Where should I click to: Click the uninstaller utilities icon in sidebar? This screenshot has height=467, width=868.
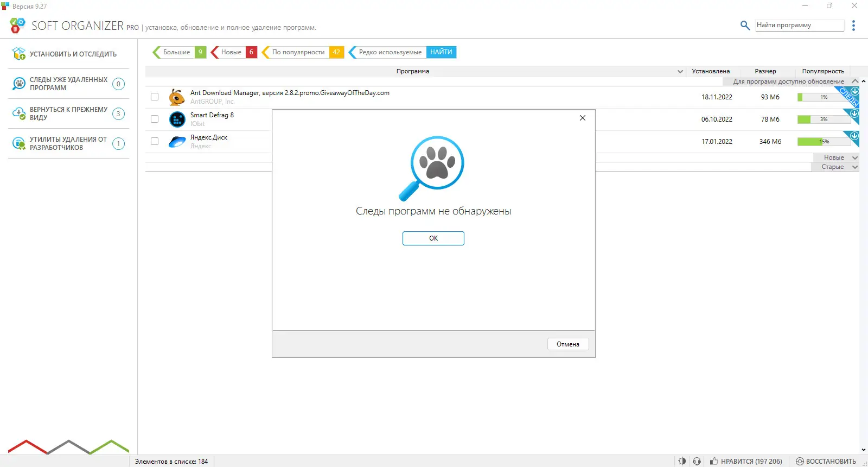pos(19,143)
